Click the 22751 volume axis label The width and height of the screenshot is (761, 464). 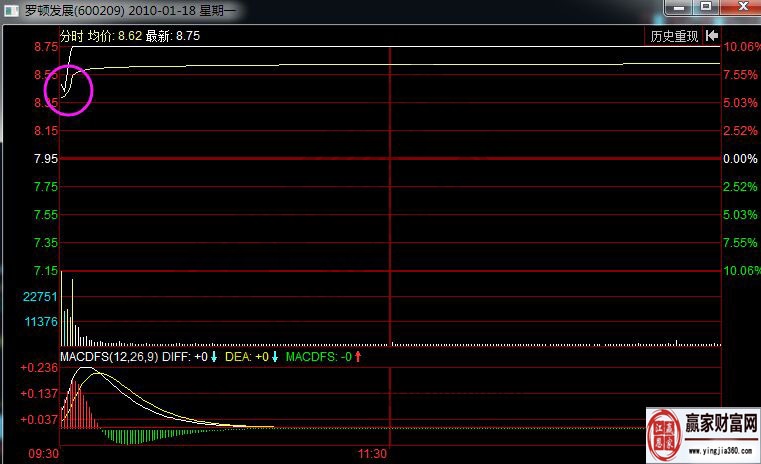39,296
